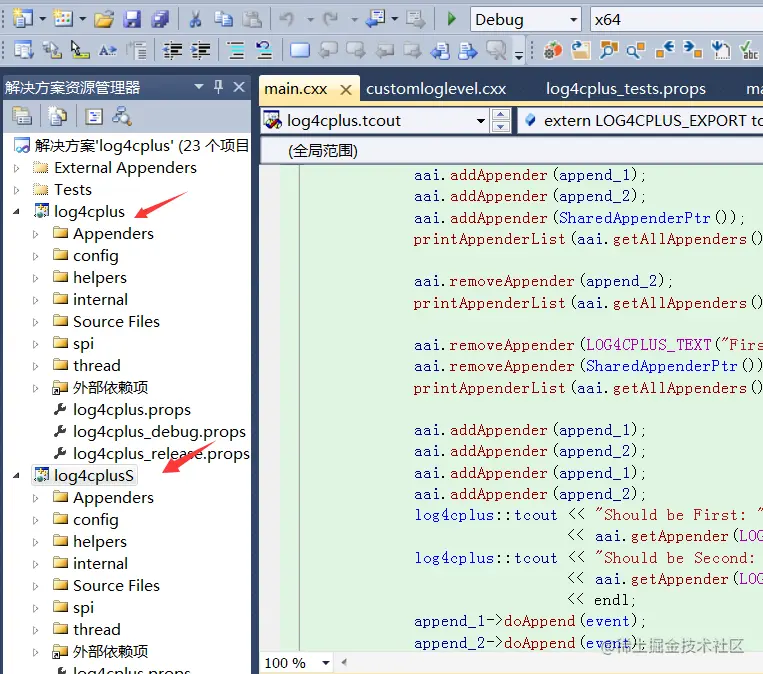Close the main.cxx tab
763x674 pixels.
point(346,90)
